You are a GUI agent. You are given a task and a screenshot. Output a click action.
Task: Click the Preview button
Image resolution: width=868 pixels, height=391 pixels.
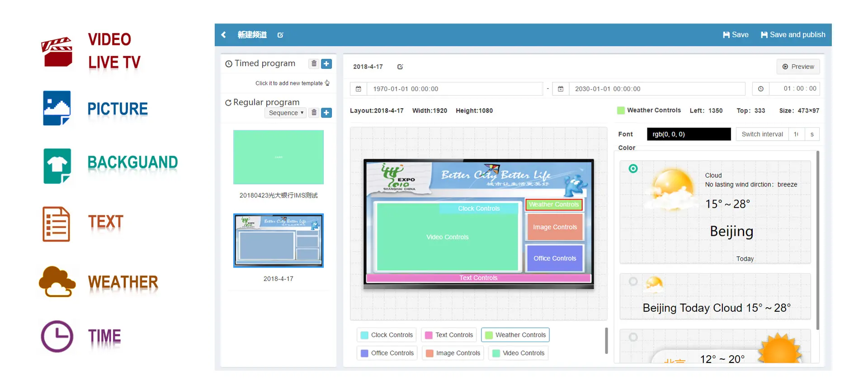[x=798, y=67]
